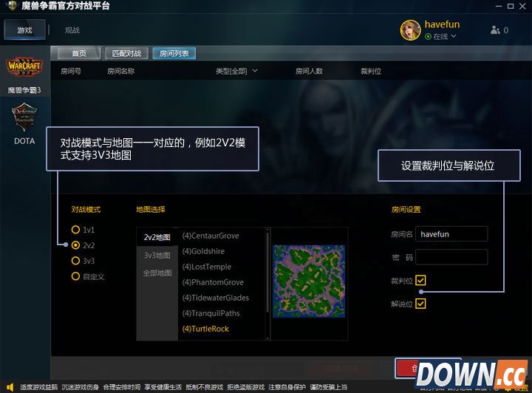
Task: Click the platform logo in title bar
Action: click(11, 5)
